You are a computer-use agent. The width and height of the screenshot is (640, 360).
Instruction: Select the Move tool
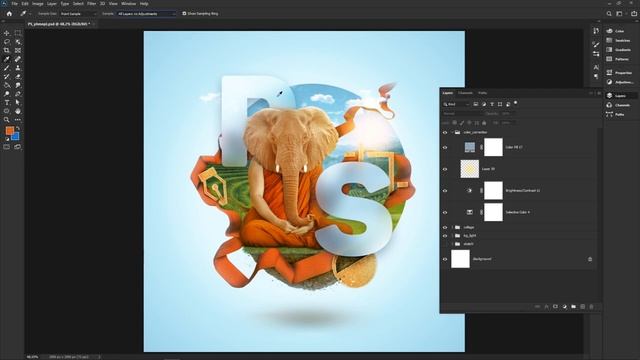(x=7, y=33)
